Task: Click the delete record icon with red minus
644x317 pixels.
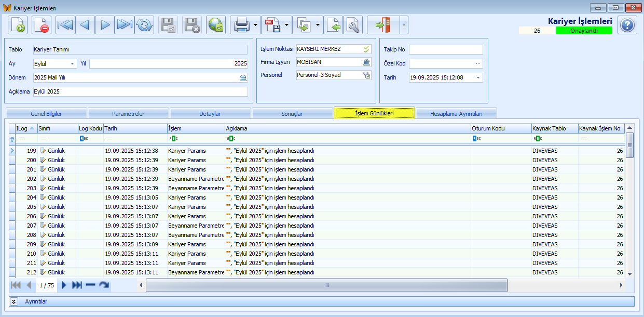Action: point(42,25)
